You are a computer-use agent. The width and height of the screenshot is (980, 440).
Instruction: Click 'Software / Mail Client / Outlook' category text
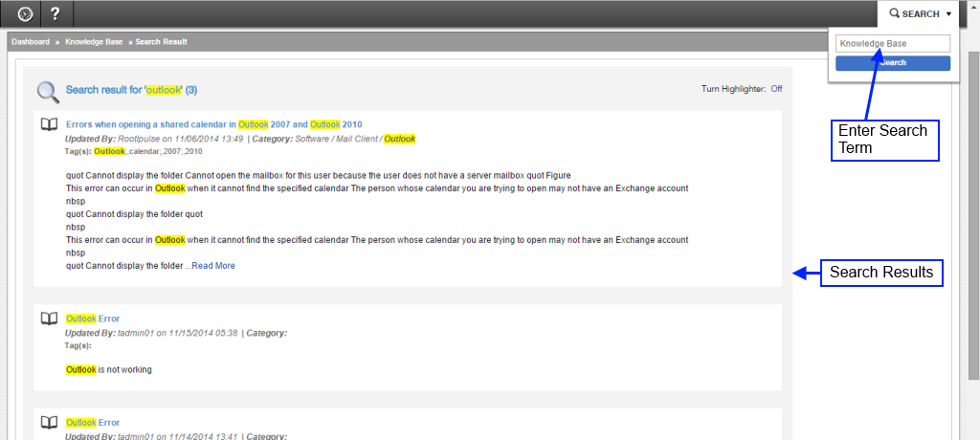pos(355,139)
